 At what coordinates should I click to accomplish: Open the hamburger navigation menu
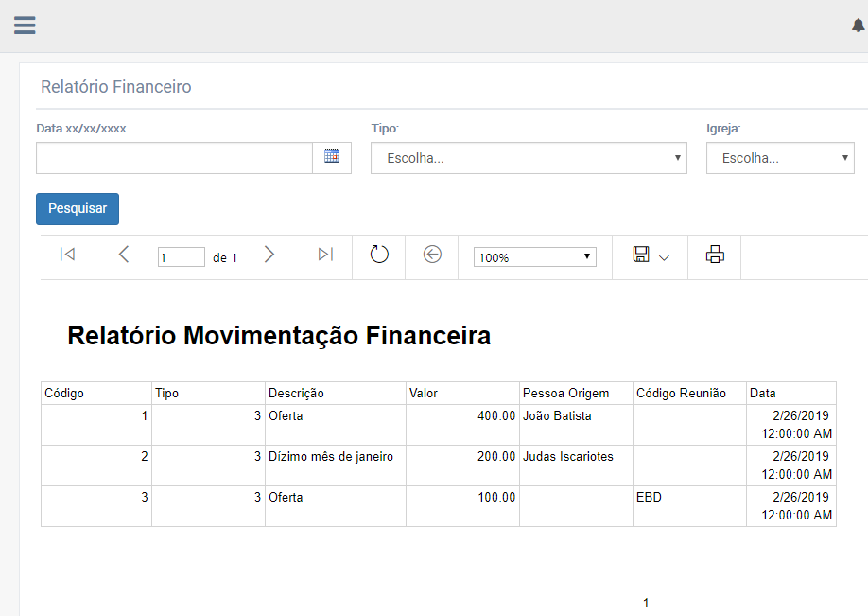tap(25, 26)
